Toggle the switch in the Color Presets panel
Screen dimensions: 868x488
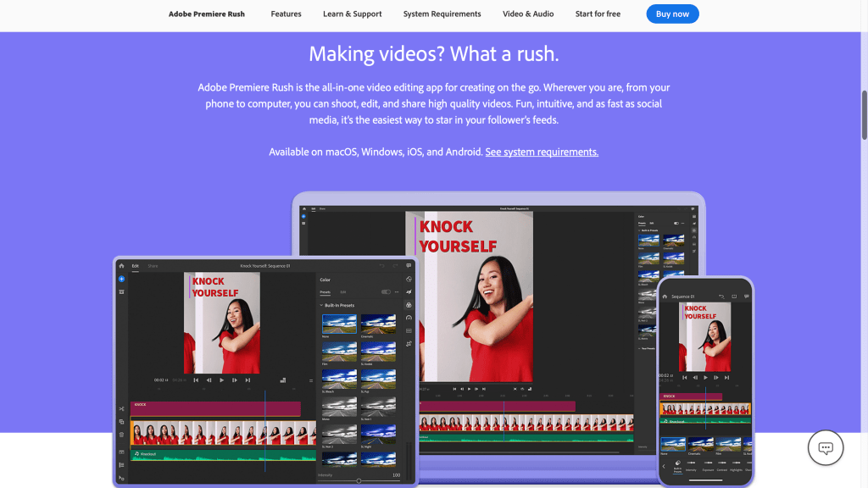[x=387, y=291]
